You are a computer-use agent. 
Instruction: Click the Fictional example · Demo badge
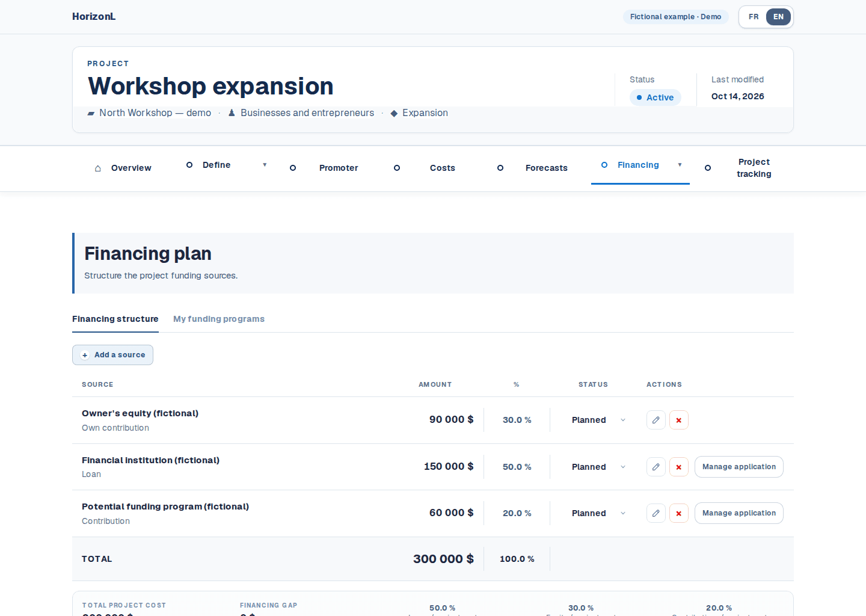pos(676,17)
